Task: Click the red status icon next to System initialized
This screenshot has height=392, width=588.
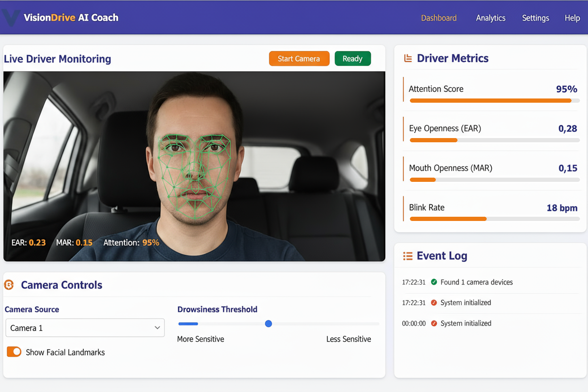Action: tap(433, 303)
